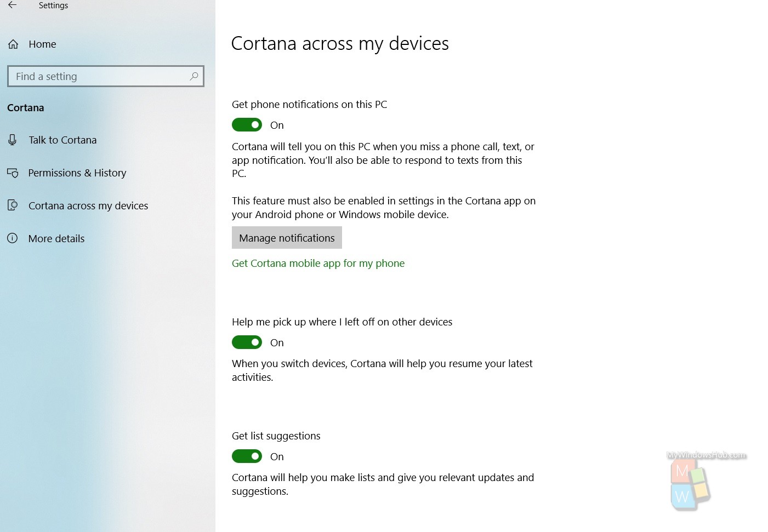Screen dimensions: 768x532
Task: Open the More details page
Action: click(56, 238)
